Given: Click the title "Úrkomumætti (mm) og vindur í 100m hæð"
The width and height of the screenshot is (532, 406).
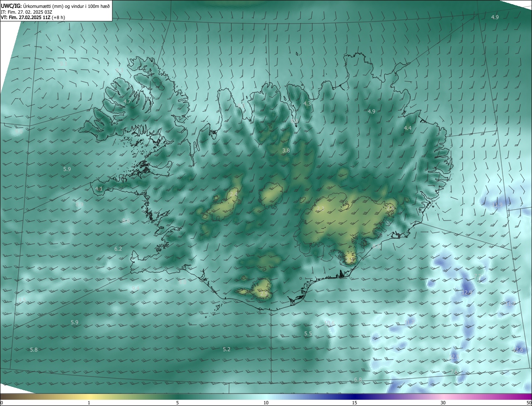Looking at the screenshot, I should 66,6.
